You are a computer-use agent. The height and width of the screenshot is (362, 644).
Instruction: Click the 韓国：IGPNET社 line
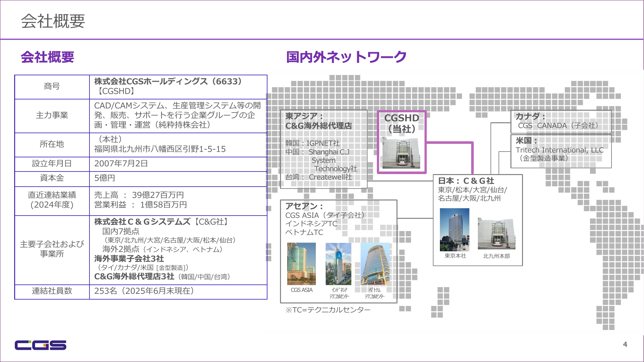point(313,143)
